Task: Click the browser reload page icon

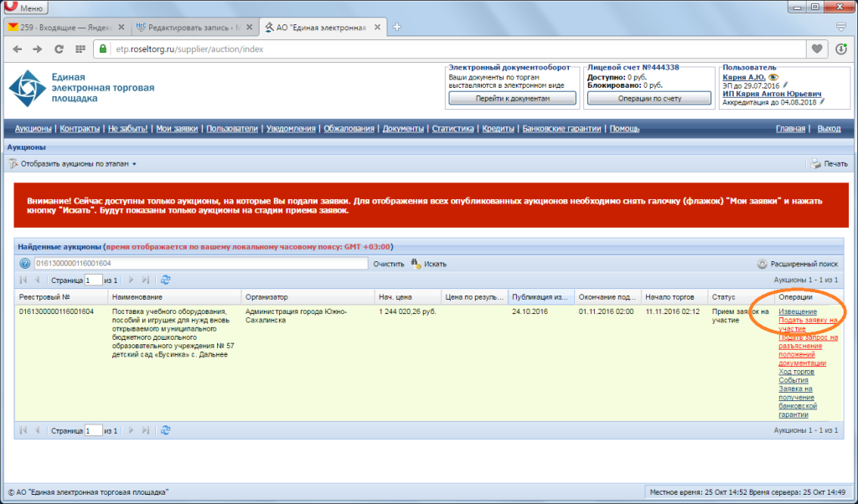Action: (59, 49)
